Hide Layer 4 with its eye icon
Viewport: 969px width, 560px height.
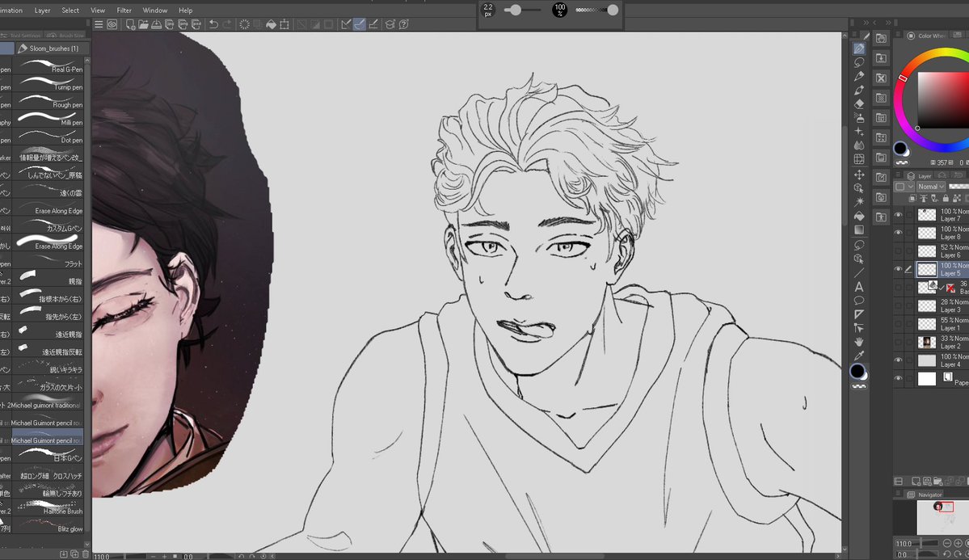899,360
